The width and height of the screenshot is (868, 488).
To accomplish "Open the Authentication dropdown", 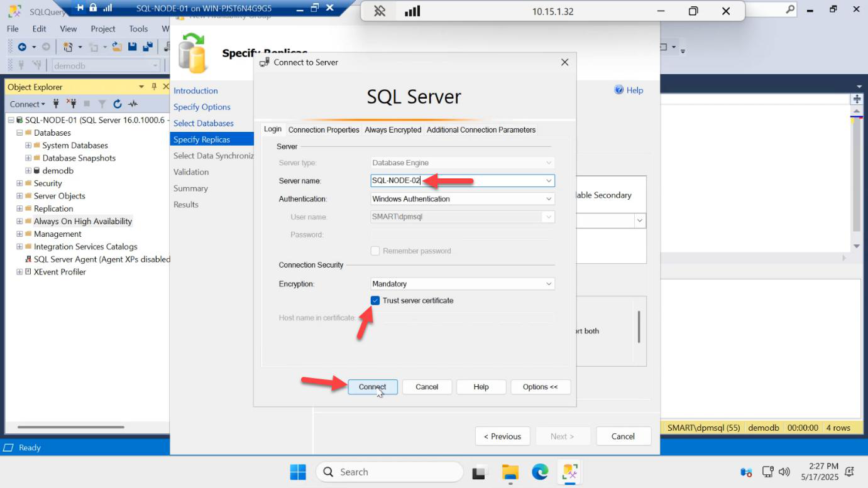I will tap(549, 199).
